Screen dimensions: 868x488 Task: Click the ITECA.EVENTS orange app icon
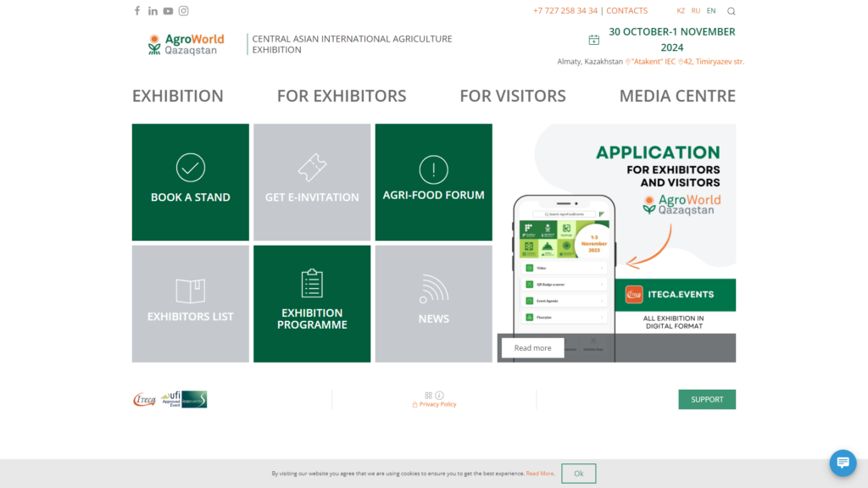[x=634, y=294]
